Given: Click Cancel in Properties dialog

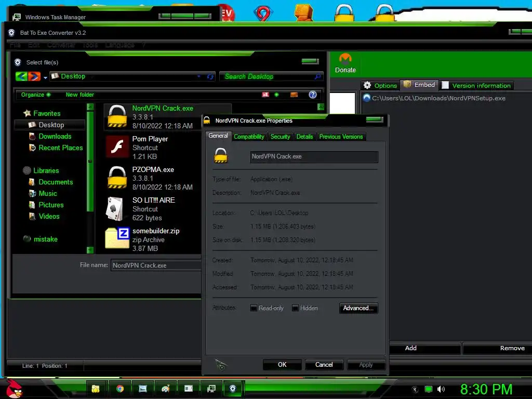Looking at the screenshot, I should 324,365.
